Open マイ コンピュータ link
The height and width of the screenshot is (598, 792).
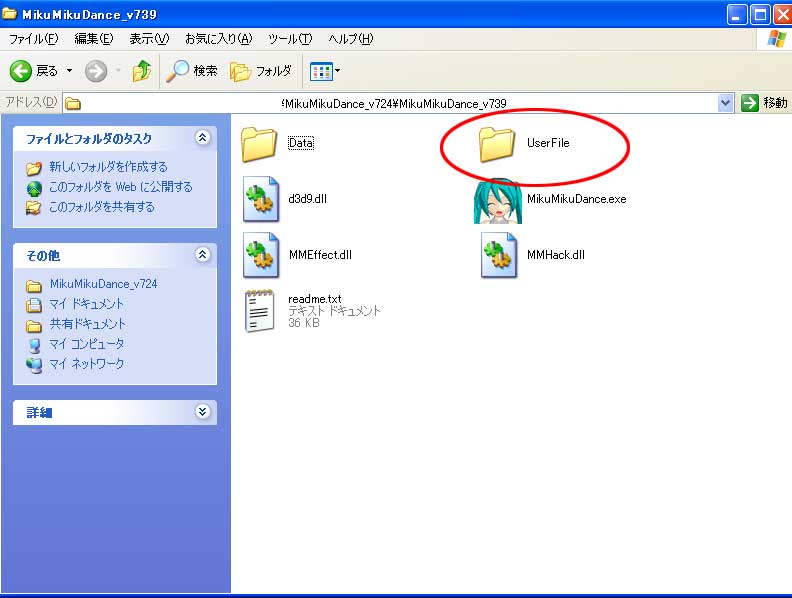click(86, 344)
